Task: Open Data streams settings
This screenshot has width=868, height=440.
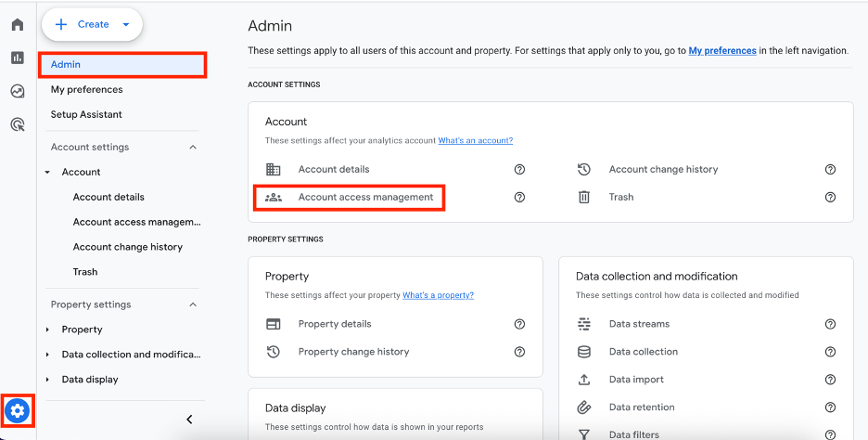Action: tap(639, 324)
